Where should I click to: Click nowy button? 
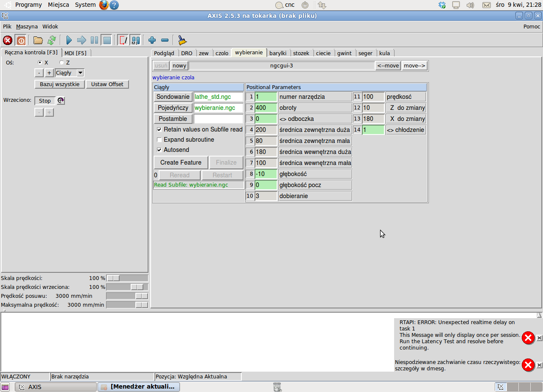point(179,65)
